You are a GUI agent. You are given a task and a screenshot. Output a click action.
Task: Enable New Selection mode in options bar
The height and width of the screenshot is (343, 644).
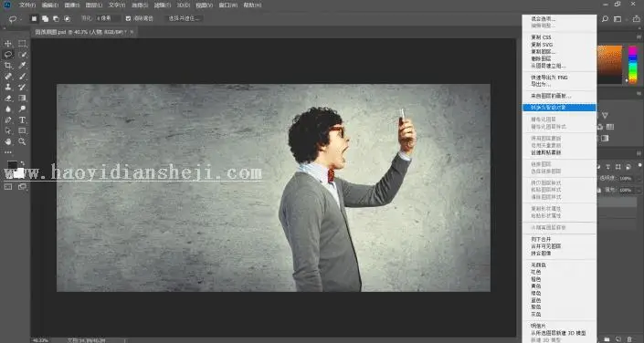(34, 18)
